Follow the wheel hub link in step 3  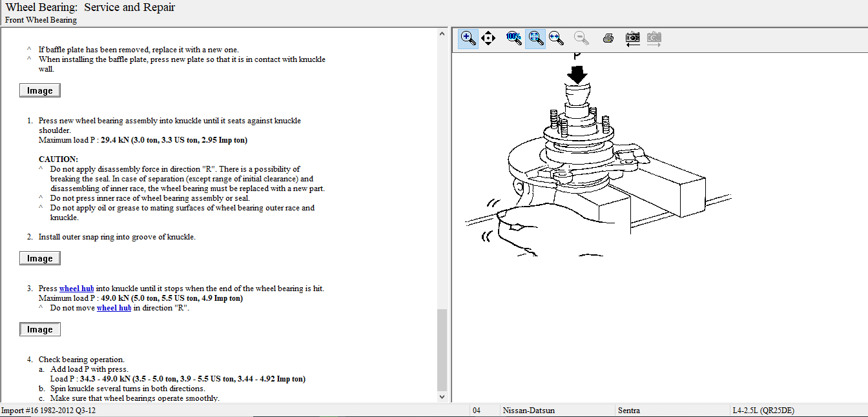pos(76,289)
